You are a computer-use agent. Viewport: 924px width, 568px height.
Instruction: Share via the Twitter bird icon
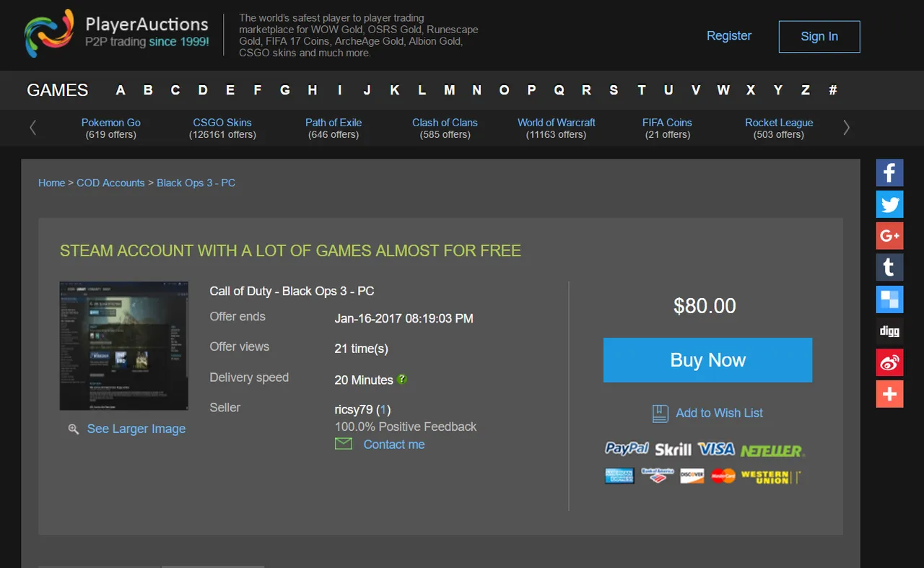coord(889,205)
